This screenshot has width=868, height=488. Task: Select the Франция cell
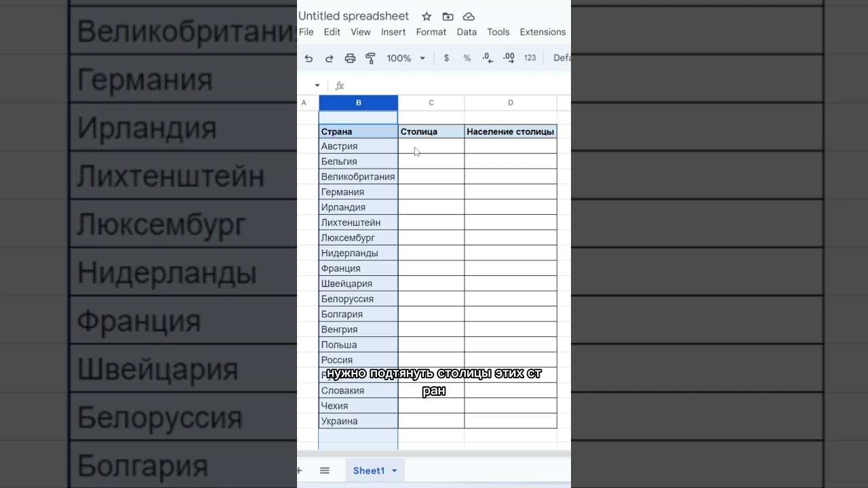click(358, 268)
